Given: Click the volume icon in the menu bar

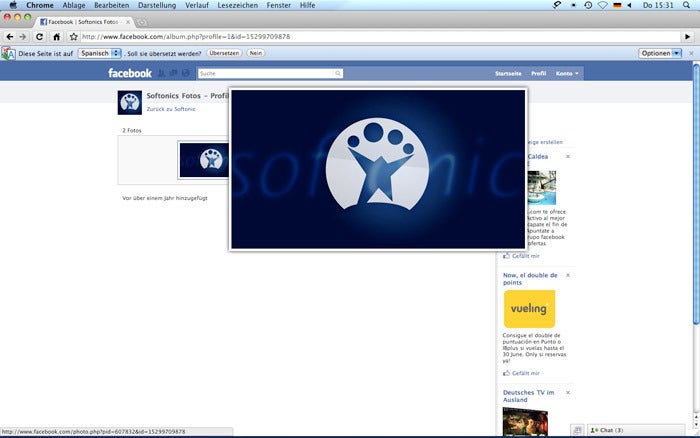Looking at the screenshot, I should point(629,5).
